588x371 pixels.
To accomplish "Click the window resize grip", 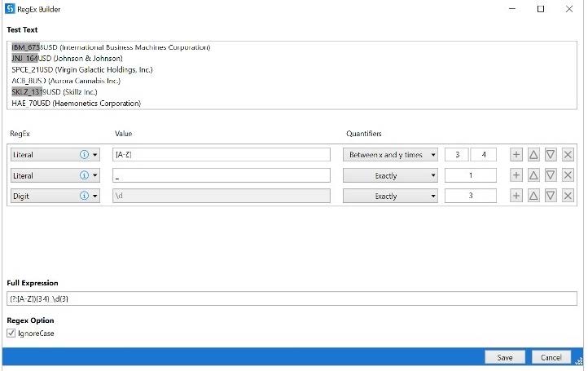I will pos(578,361).
